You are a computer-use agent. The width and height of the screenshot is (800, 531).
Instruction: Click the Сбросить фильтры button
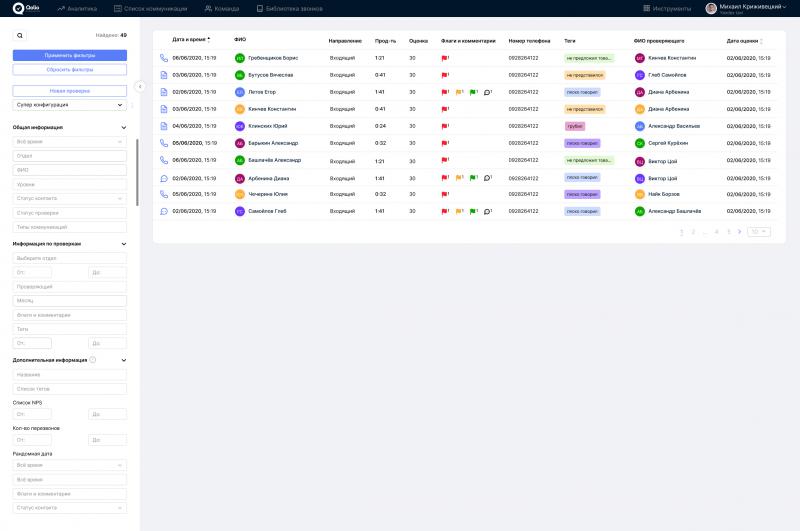tap(69, 70)
